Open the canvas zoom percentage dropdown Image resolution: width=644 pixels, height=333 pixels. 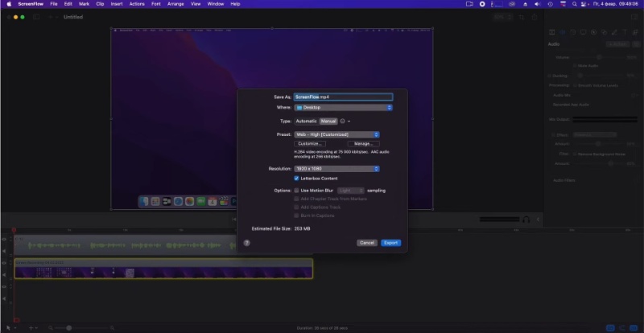coord(502,17)
